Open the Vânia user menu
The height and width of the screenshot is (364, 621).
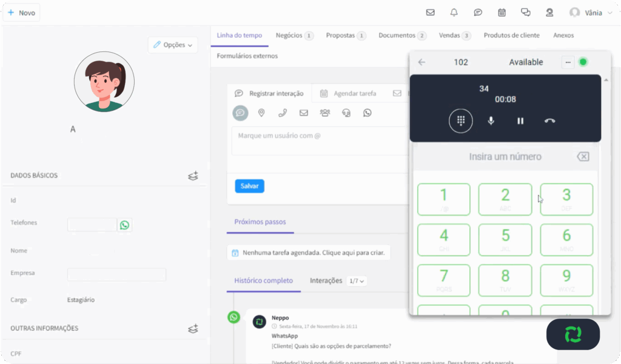click(x=591, y=13)
